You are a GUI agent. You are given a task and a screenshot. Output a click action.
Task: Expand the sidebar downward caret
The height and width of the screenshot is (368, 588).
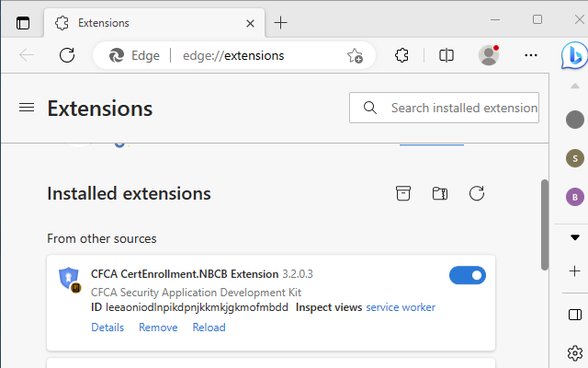pos(575,236)
